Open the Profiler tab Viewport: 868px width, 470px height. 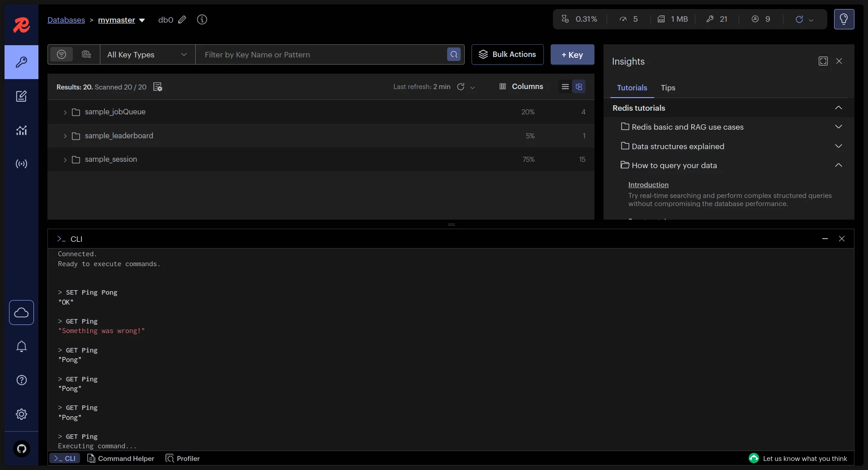183,458
